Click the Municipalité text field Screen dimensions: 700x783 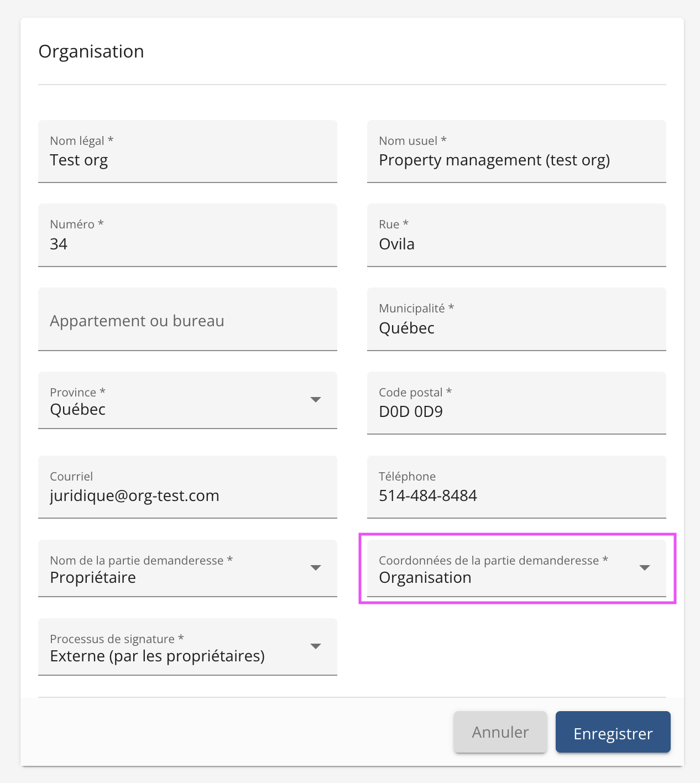click(x=516, y=328)
